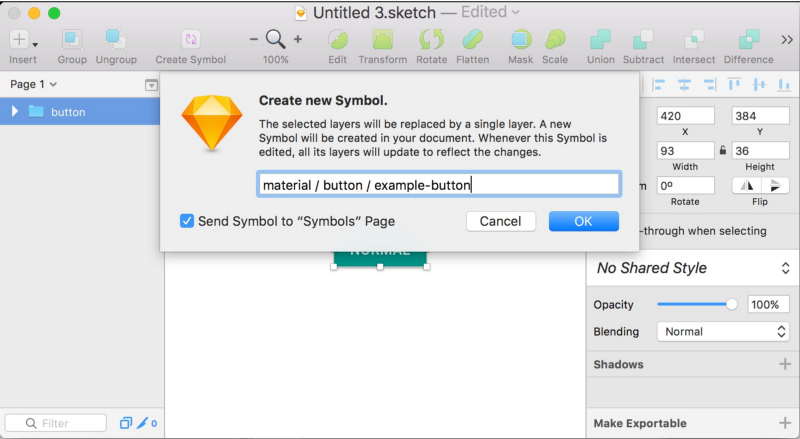Open the Page 1 dropdown

tap(34, 85)
